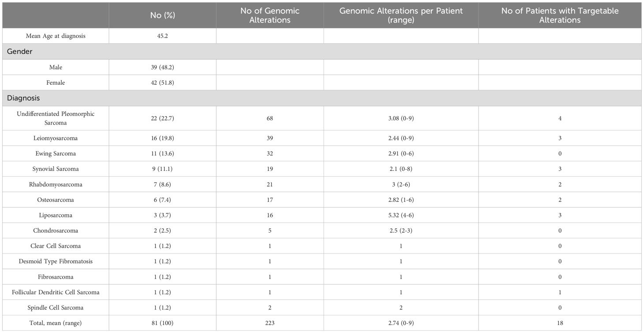Click the "Ewing Sarcoma" row label
Viewport: 644px width, 333px height.
pos(56,154)
